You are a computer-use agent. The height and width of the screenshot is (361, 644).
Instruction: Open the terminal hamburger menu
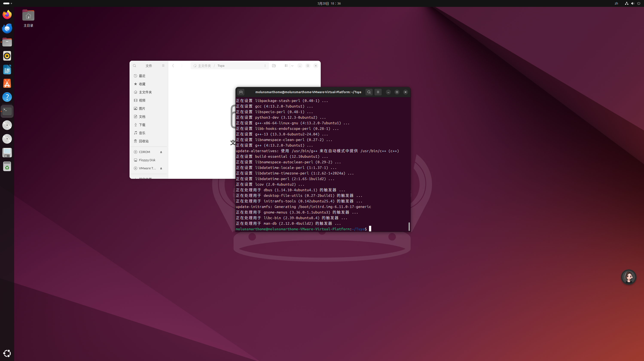coord(378,92)
